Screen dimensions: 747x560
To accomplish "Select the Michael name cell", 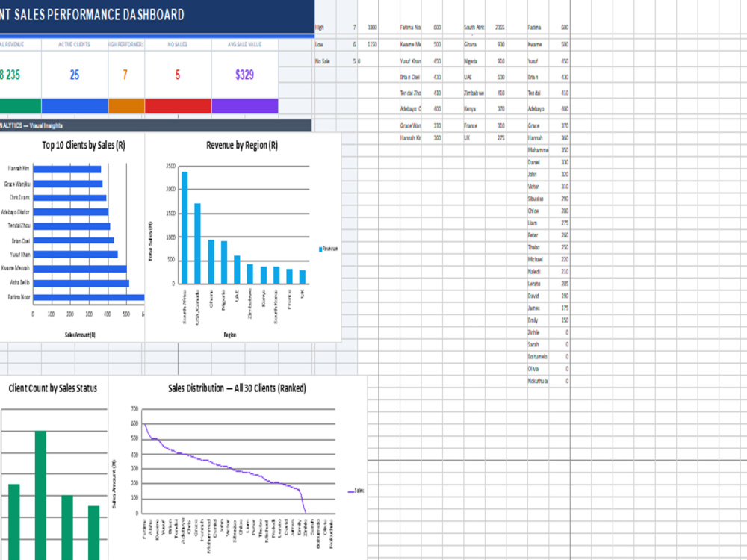I will (x=538, y=260).
